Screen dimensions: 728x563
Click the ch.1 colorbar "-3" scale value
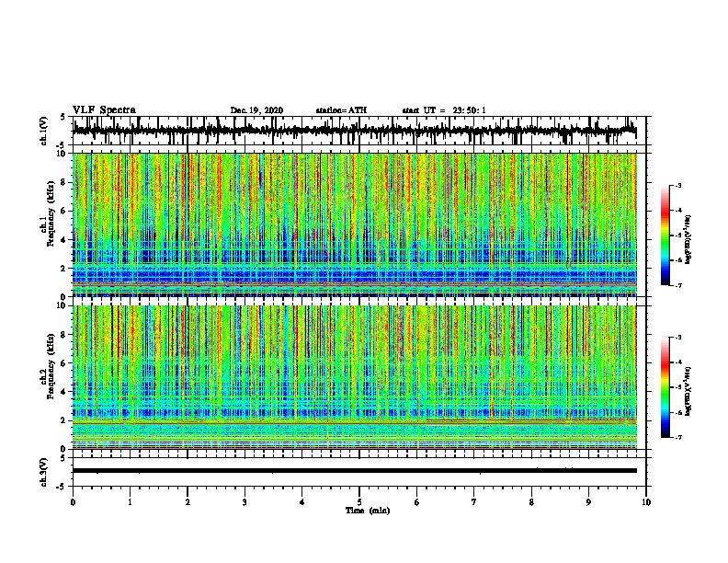click(678, 185)
